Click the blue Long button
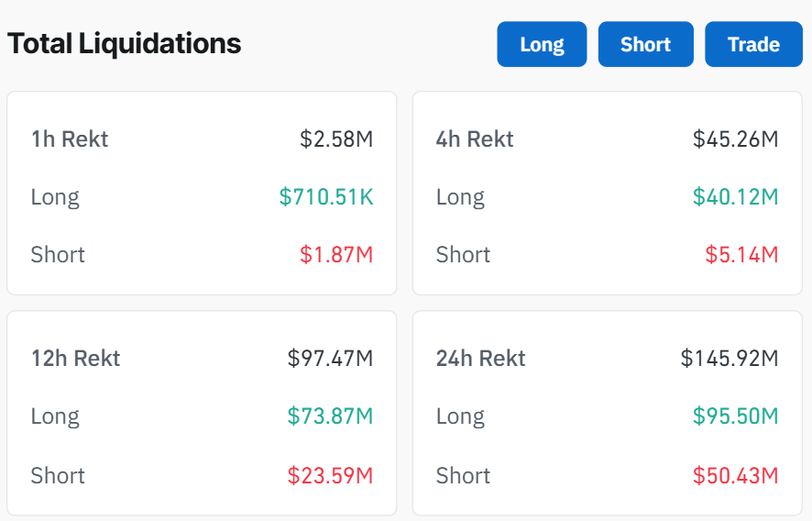 (x=542, y=44)
